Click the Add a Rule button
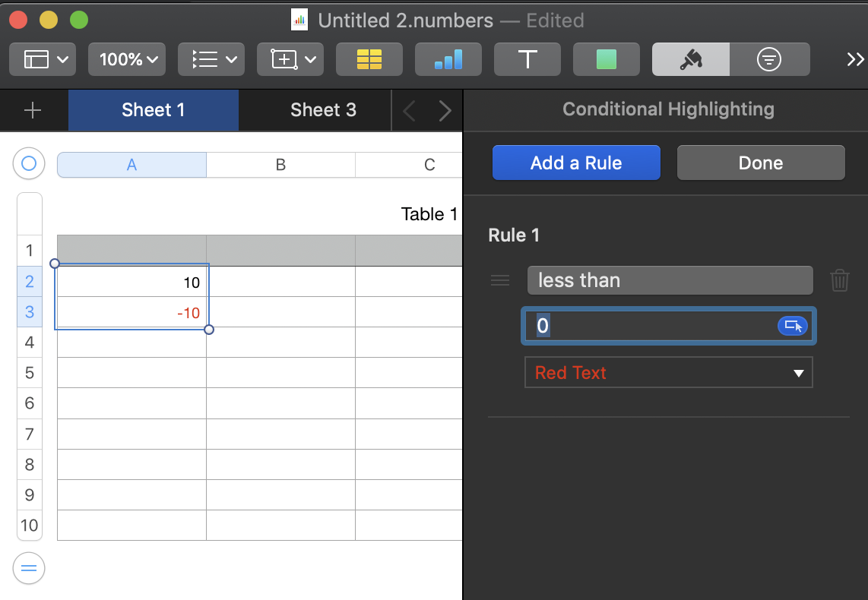 coord(576,163)
